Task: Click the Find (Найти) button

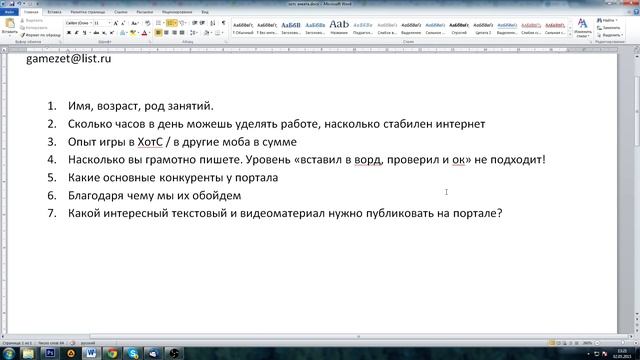Action: [x=607, y=20]
